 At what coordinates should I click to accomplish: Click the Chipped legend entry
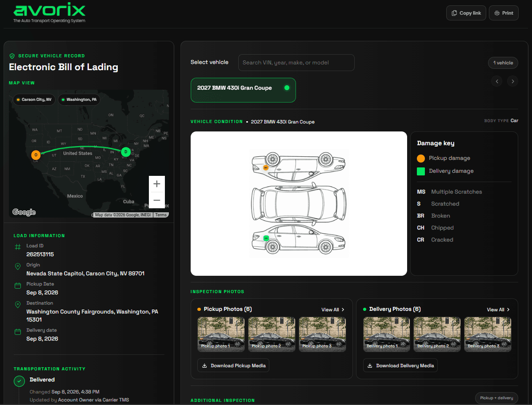click(435, 228)
